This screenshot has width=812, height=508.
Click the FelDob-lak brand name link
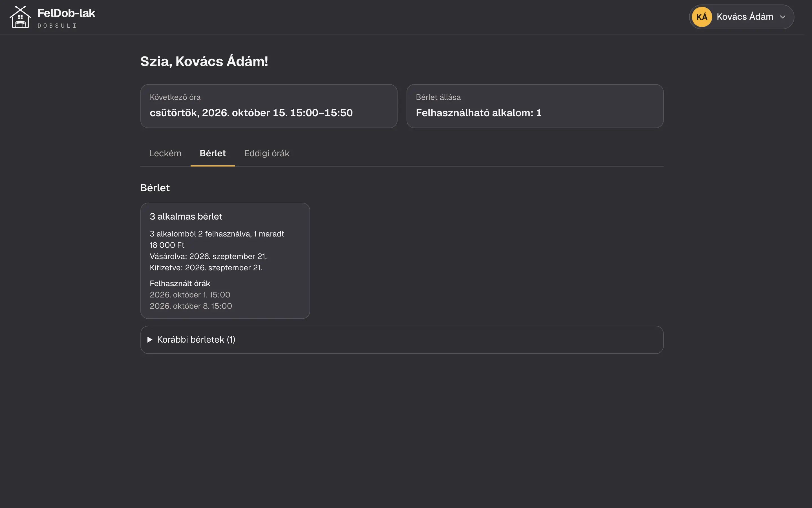pyautogui.click(x=67, y=13)
